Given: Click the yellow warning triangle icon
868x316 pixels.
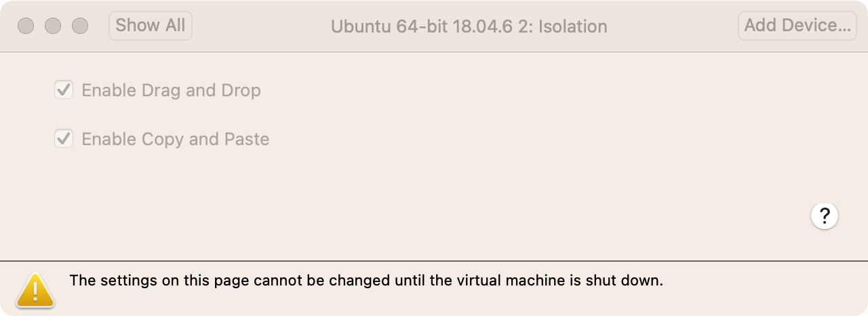Looking at the screenshot, I should coord(35,290).
